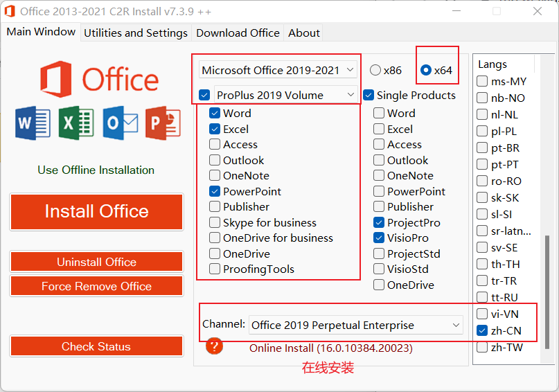Select the x86 architecture radio button

point(375,70)
